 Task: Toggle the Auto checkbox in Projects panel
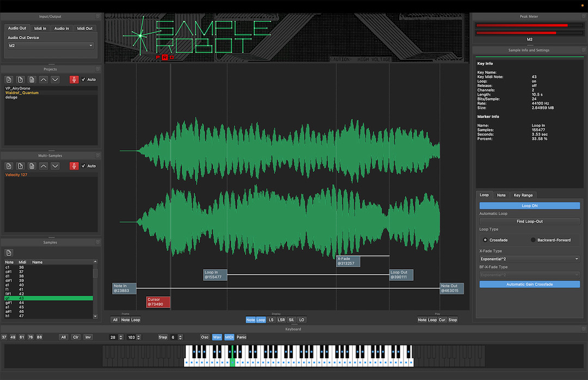pos(83,79)
